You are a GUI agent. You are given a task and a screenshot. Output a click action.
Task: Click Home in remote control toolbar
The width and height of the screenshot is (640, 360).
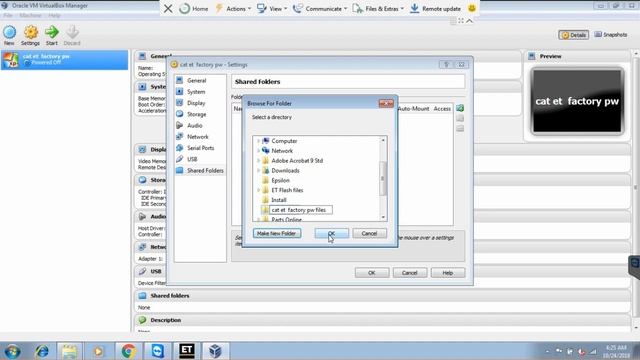pos(194,9)
